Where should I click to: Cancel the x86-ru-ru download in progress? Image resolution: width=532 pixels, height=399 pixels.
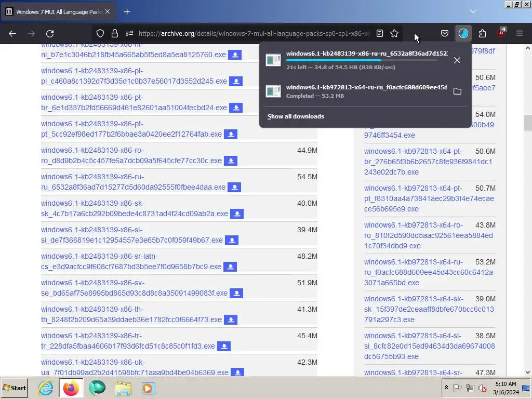pos(457,60)
